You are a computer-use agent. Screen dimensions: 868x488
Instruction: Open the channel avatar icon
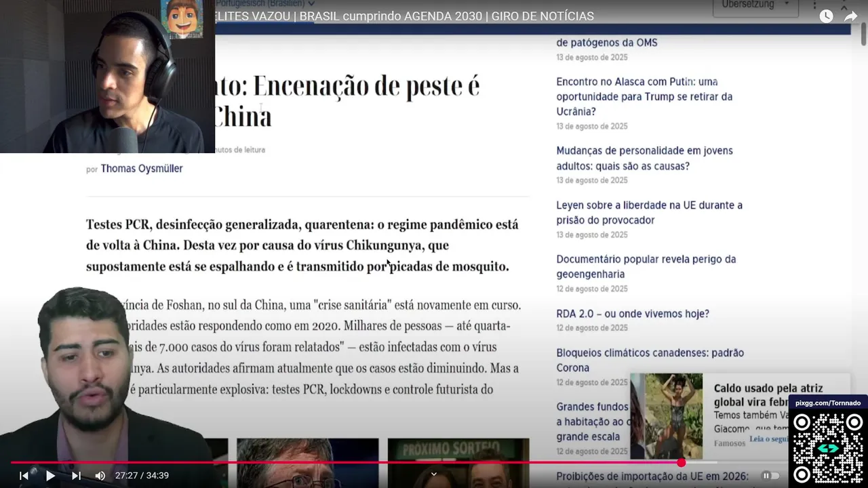pyautogui.click(x=182, y=17)
